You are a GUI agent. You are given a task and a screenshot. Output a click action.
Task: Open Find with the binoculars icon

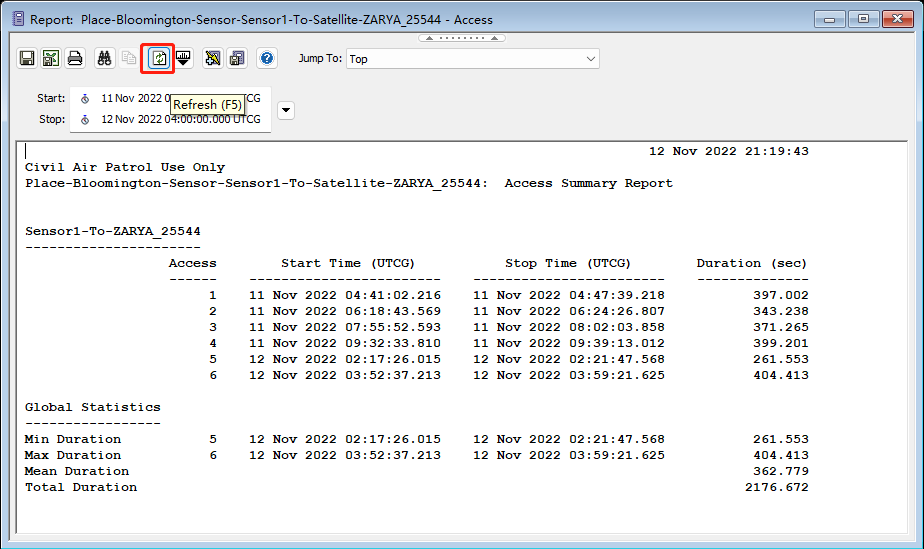coord(105,59)
